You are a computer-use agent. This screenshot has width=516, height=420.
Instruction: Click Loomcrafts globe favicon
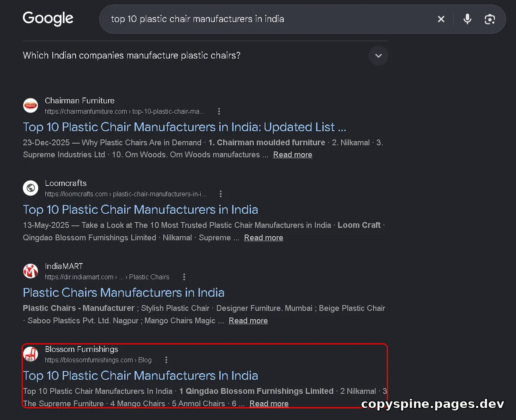31,188
